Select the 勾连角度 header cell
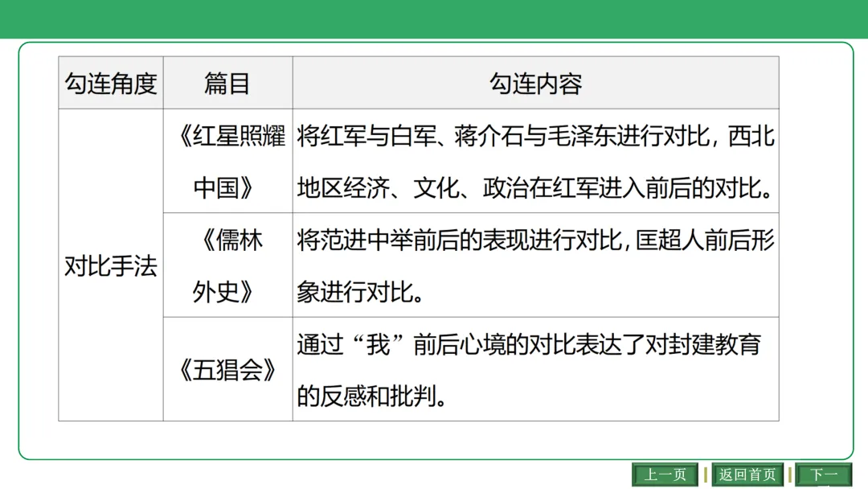The height and width of the screenshot is (489, 868). (111, 83)
